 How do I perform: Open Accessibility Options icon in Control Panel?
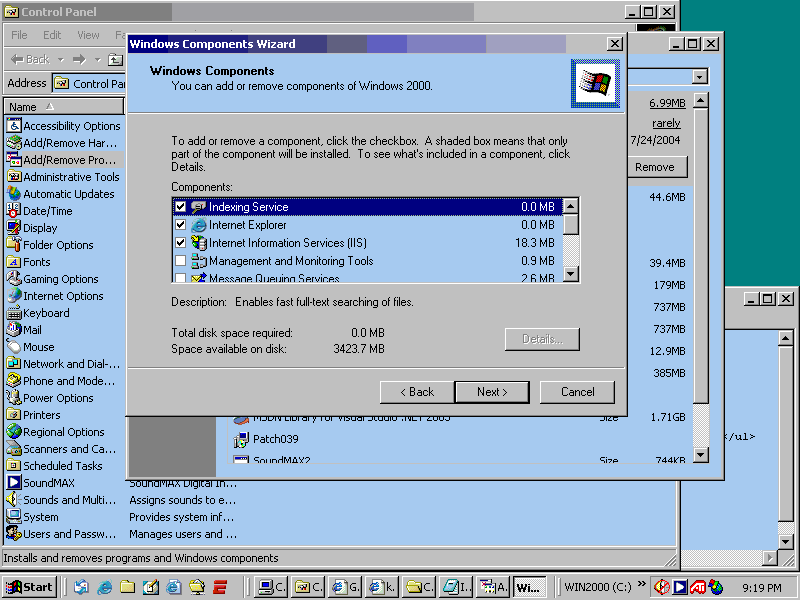click(x=14, y=126)
